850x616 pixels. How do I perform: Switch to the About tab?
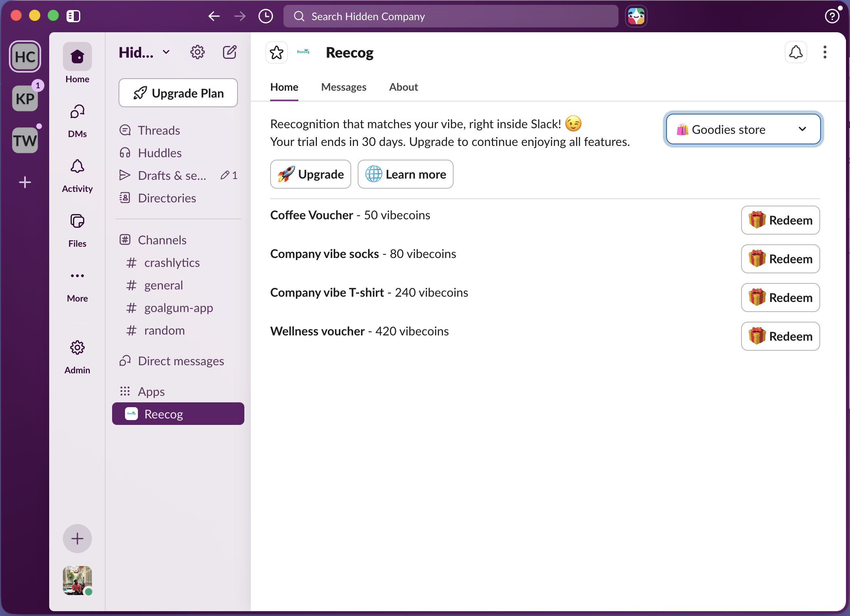coord(404,87)
